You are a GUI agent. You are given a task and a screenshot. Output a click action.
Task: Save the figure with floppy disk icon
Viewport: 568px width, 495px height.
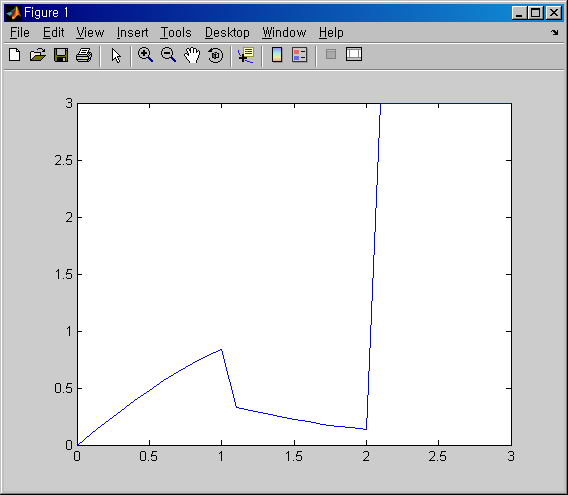point(61,55)
